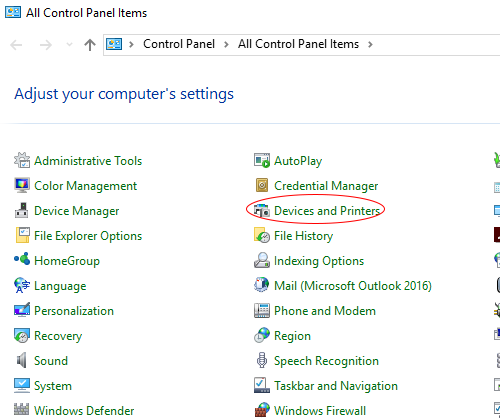
Task: Click the Devices and Printers icon
Action: [262, 211]
